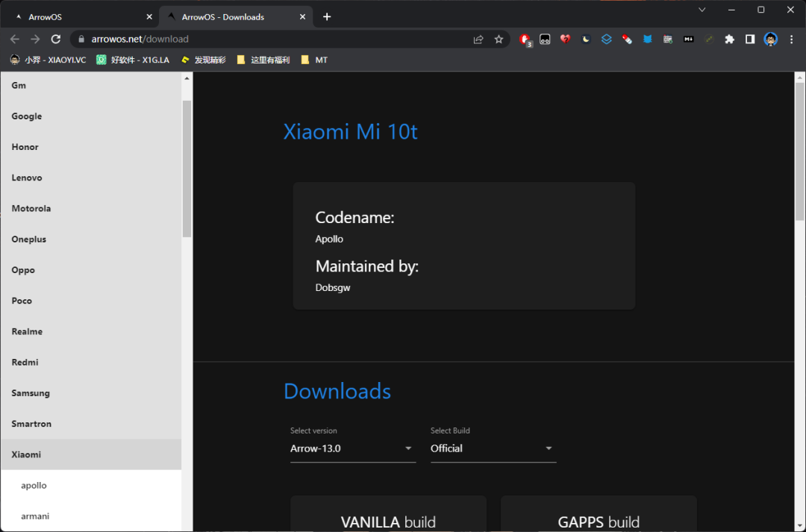Screen dimensions: 806x532
Task: Open the Extensions puzzle piece menu
Action: coord(729,40)
